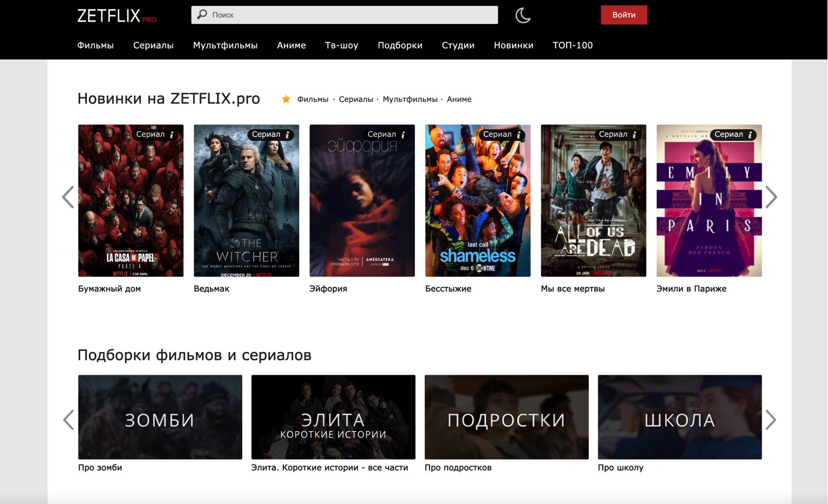Open the Фильмы menu in the navigation bar
828x504 pixels.
[x=95, y=45]
